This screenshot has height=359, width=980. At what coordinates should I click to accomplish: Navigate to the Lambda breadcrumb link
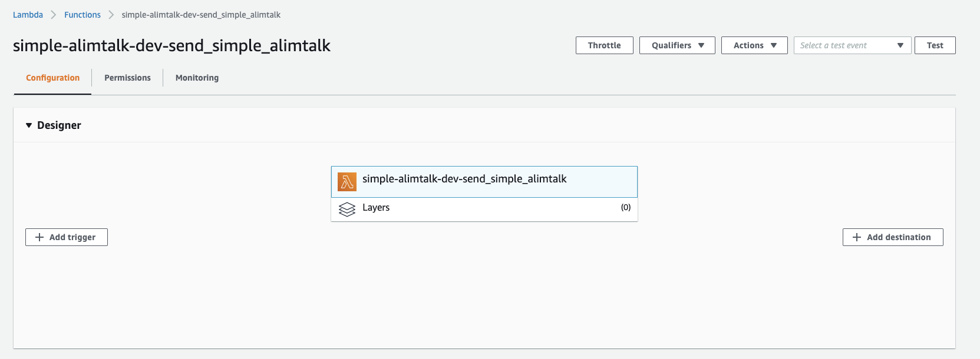[28, 14]
